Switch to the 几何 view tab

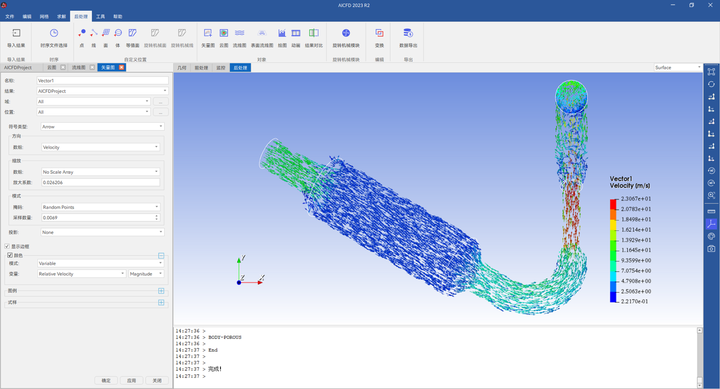point(182,68)
